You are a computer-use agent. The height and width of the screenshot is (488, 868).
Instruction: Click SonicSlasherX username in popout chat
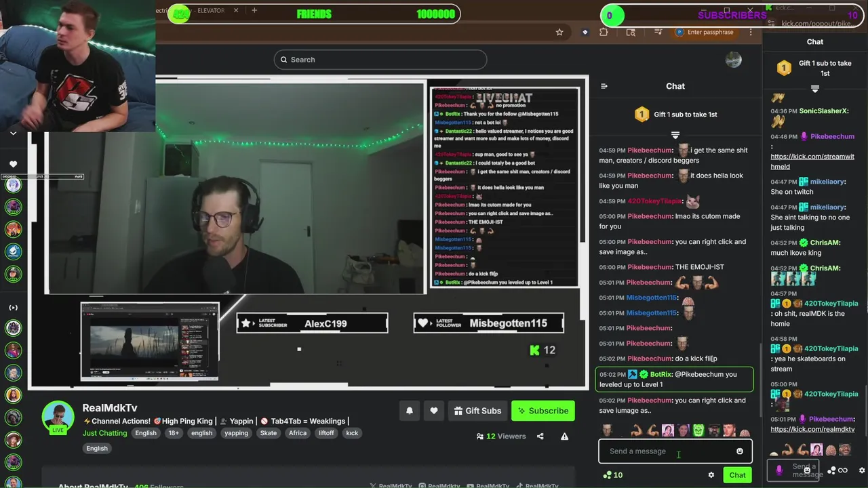824,111
